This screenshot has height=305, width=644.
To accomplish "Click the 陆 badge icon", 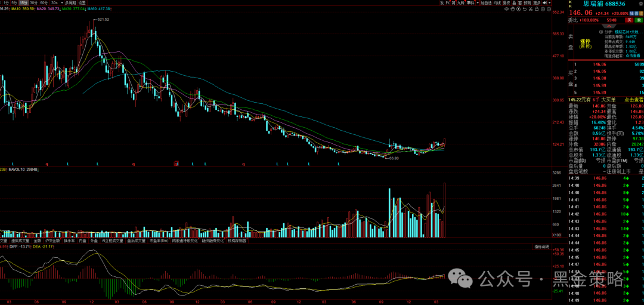I will (630, 13).
